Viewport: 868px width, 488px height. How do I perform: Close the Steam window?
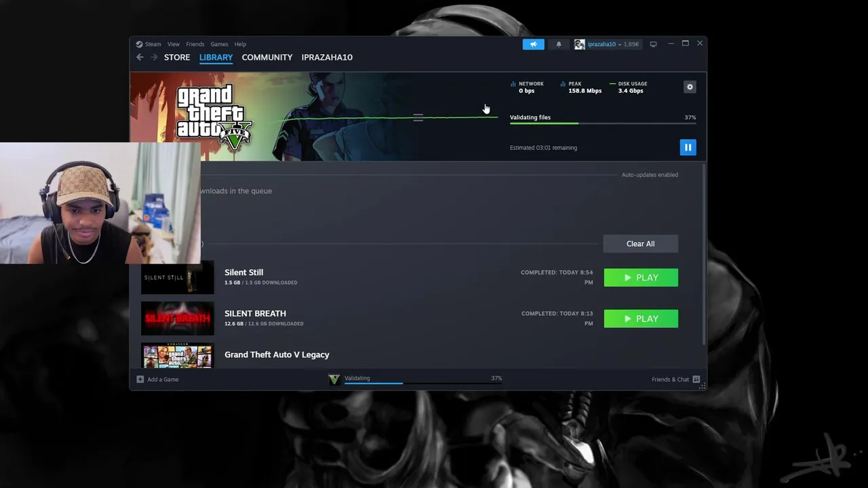pos(700,43)
